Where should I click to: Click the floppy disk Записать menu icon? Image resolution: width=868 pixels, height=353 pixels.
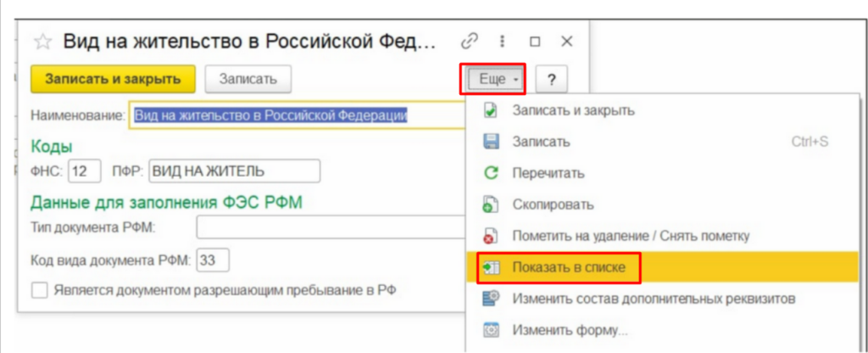pos(491,142)
